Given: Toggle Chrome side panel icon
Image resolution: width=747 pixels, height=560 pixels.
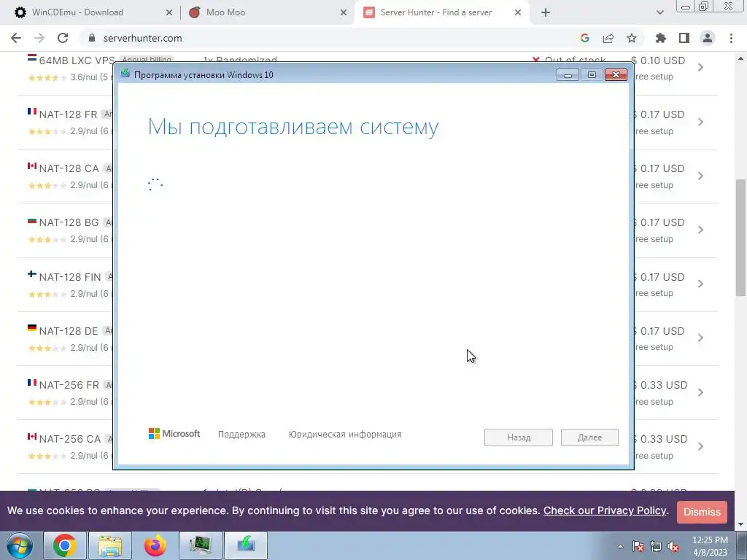Looking at the screenshot, I should coord(684,38).
